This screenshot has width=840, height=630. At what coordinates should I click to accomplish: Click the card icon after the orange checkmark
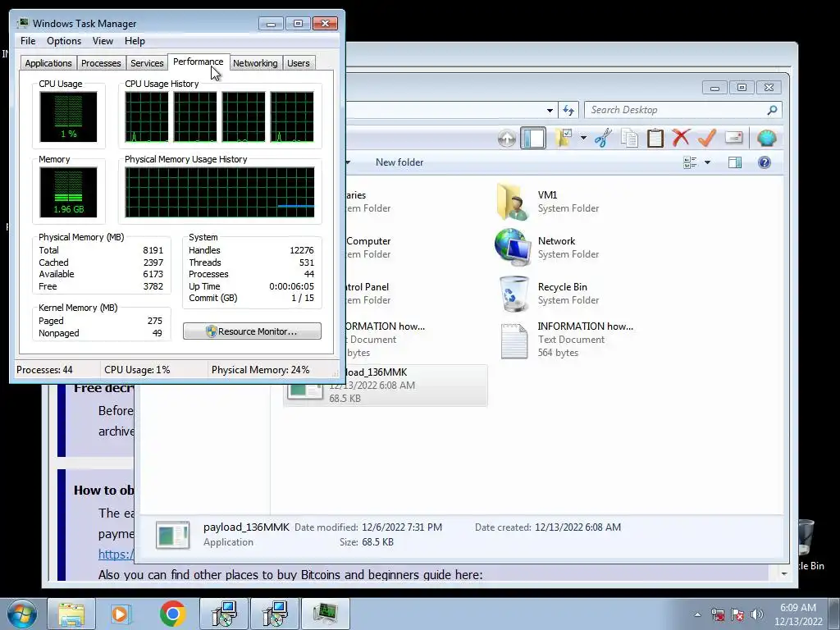click(x=734, y=138)
